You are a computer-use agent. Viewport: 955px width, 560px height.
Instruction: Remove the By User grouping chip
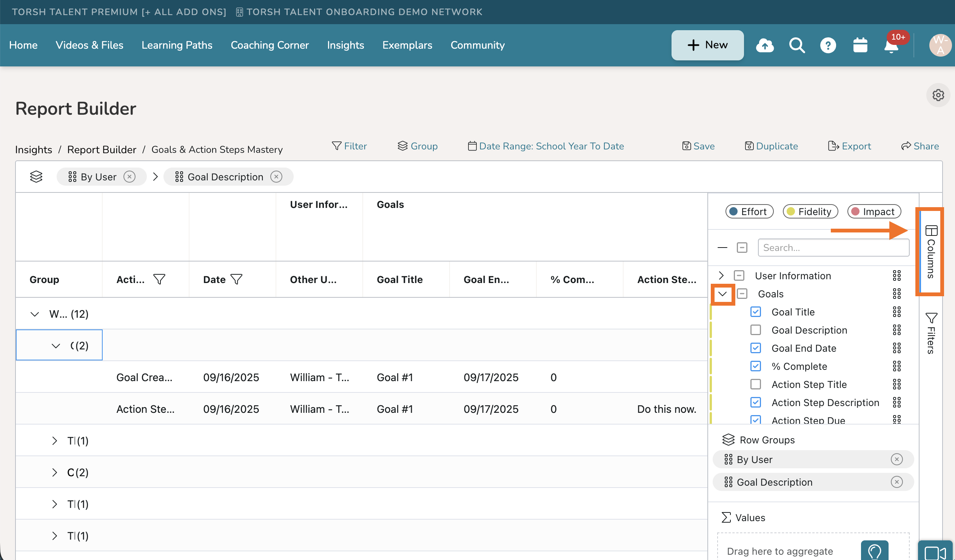[x=129, y=177]
